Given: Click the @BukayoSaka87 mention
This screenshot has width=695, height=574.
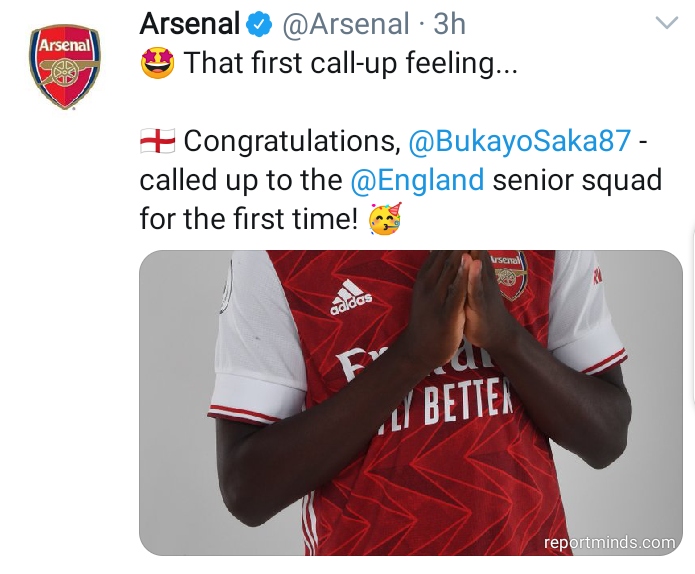Looking at the screenshot, I should coord(519,141).
